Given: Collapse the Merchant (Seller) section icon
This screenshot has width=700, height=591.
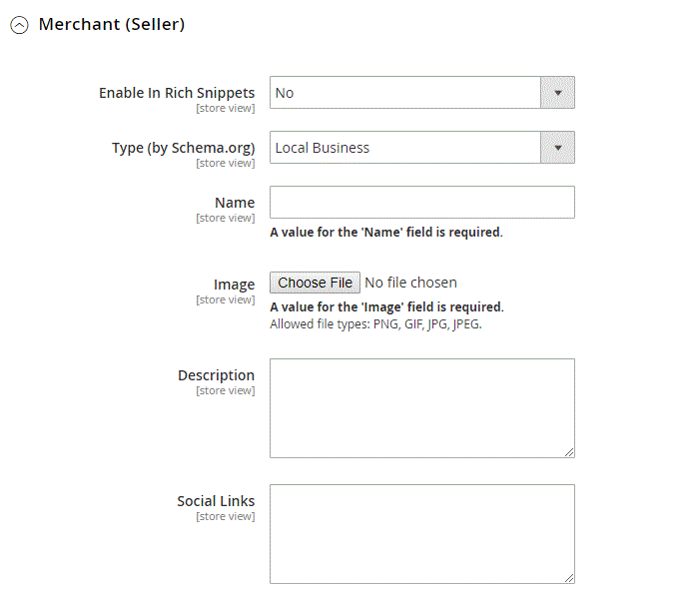Looking at the screenshot, I should [19, 25].
